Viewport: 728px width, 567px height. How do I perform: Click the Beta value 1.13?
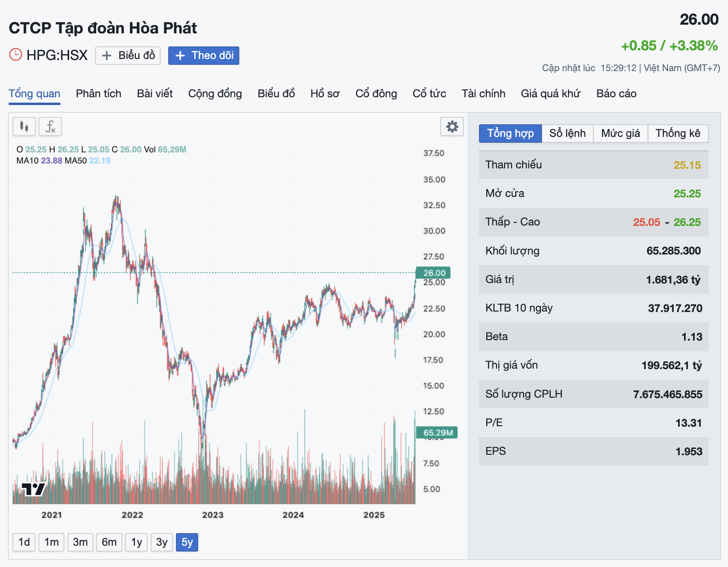tap(692, 337)
